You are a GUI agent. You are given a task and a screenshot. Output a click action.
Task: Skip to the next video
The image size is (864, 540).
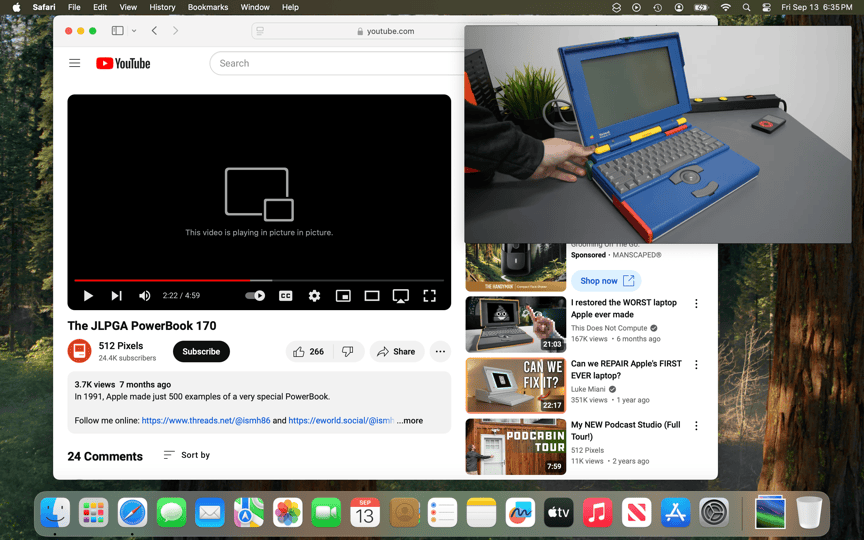coord(116,296)
